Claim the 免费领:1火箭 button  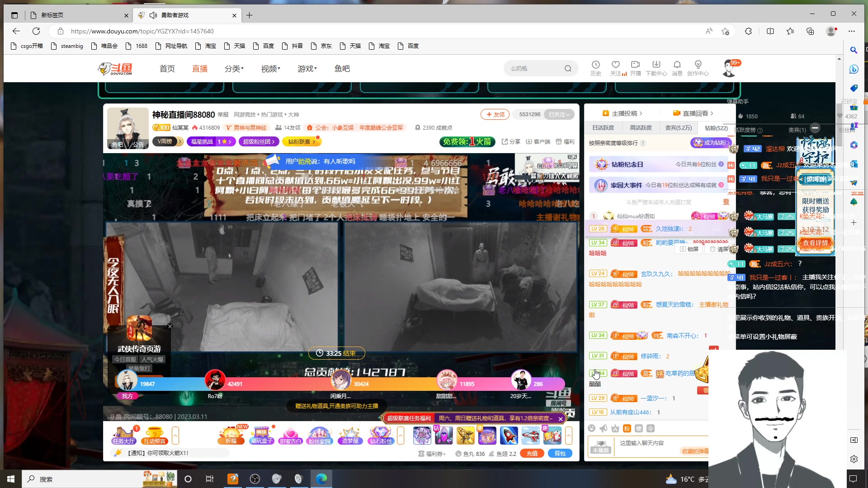point(467,142)
